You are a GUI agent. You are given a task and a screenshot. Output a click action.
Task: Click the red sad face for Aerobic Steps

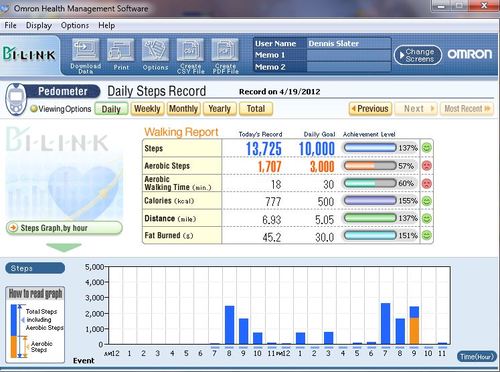pyautogui.click(x=427, y=165)
